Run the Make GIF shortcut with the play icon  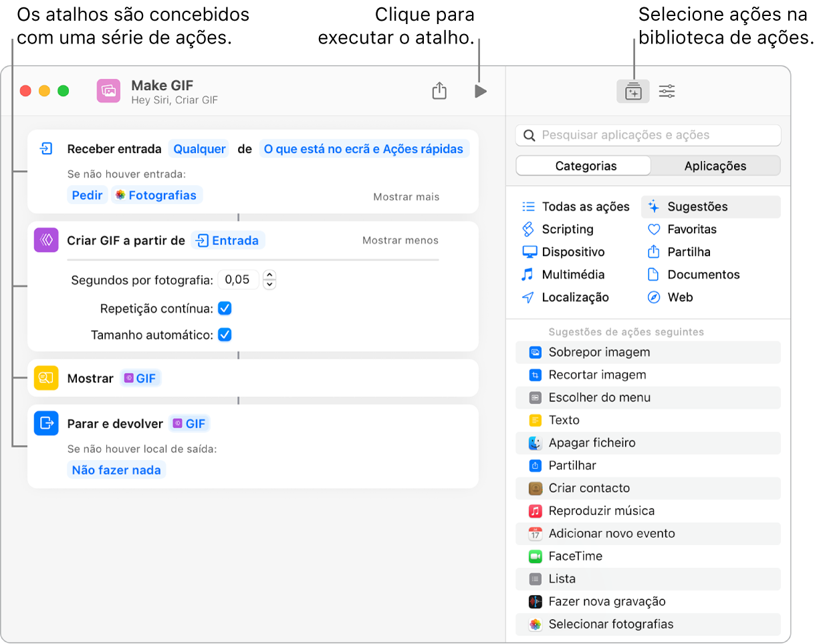pyautogui.click(x=481, y=91)
